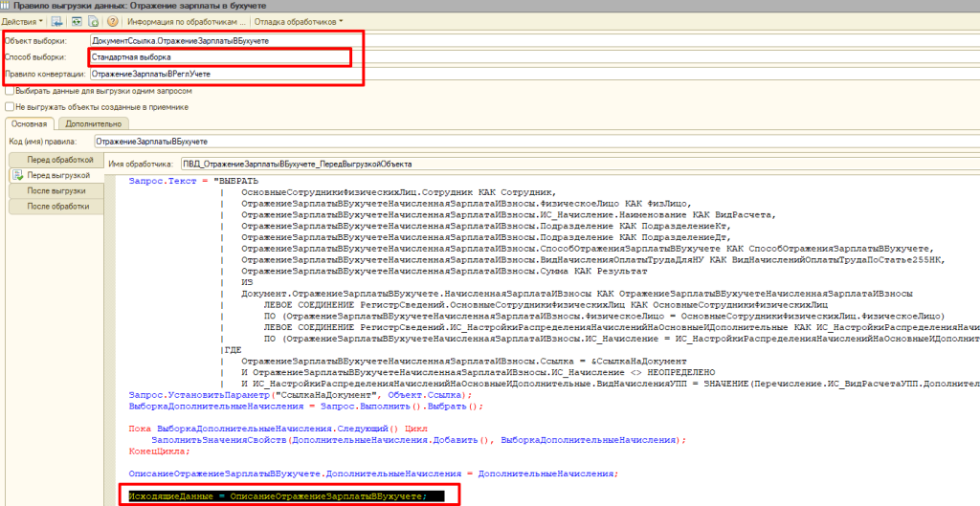Open the Действия dropdown menu
Screen dimensions: 980x506
pos(21,20)
